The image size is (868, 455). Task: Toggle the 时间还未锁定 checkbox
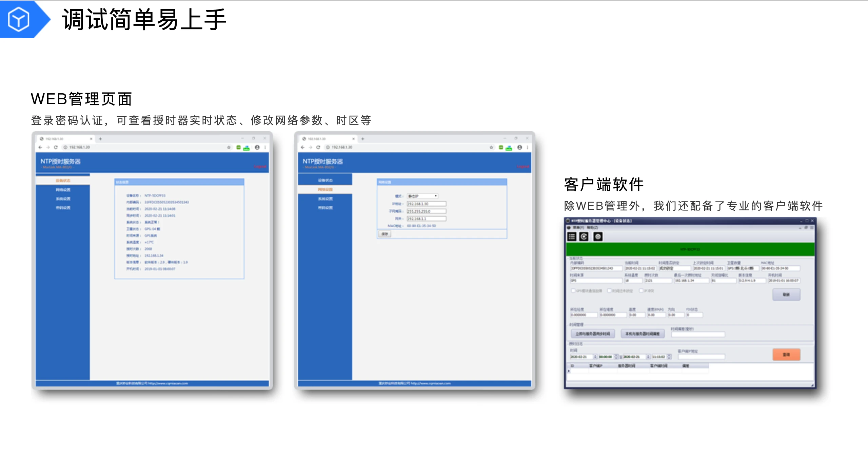609,290
